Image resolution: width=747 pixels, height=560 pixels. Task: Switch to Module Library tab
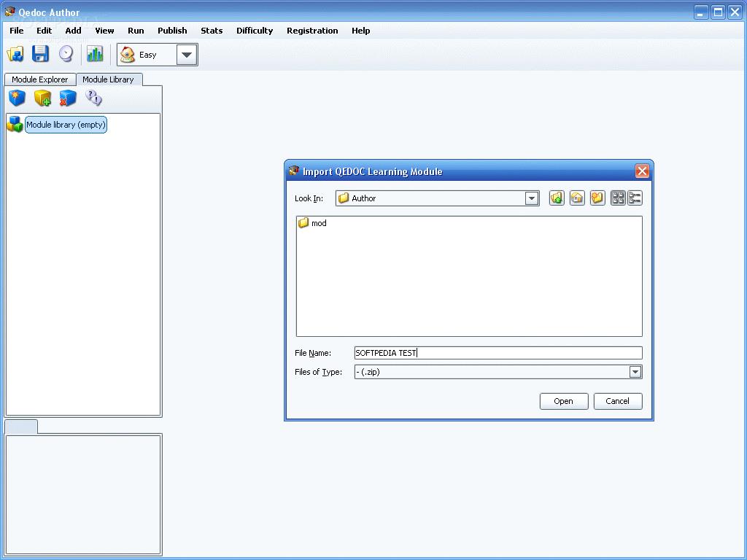[109, 79]
